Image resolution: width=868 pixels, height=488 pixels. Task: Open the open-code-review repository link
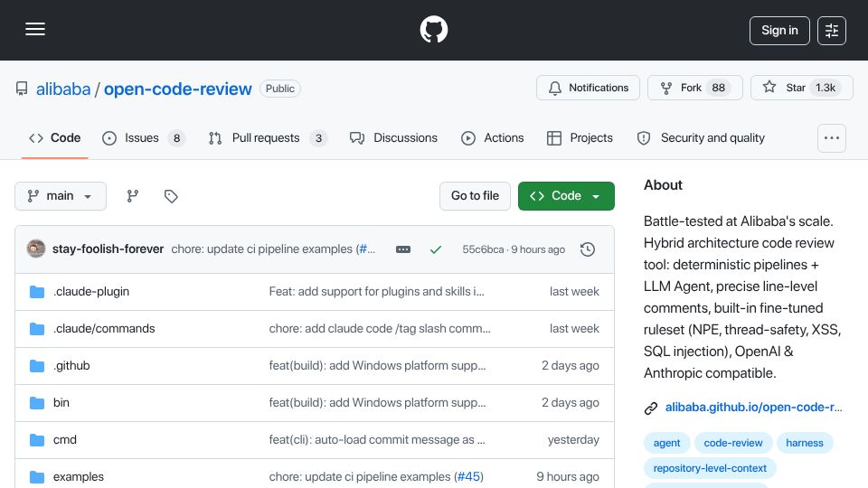(x=178, y=89)
